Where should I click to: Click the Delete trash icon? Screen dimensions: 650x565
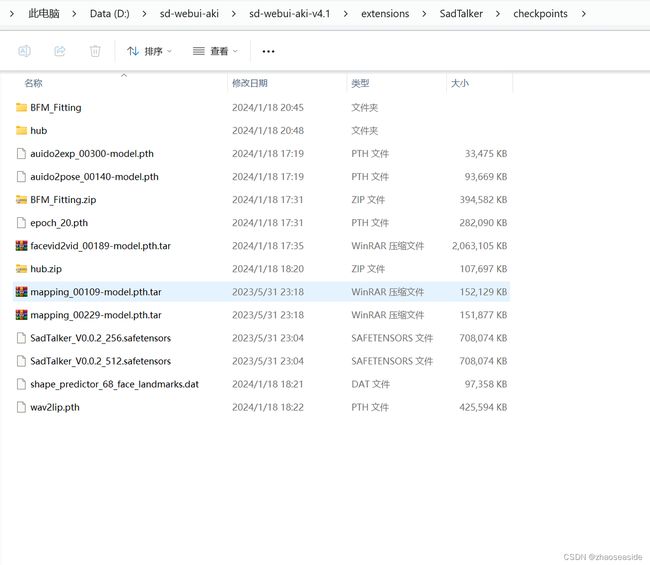click(x=95, y=51)
